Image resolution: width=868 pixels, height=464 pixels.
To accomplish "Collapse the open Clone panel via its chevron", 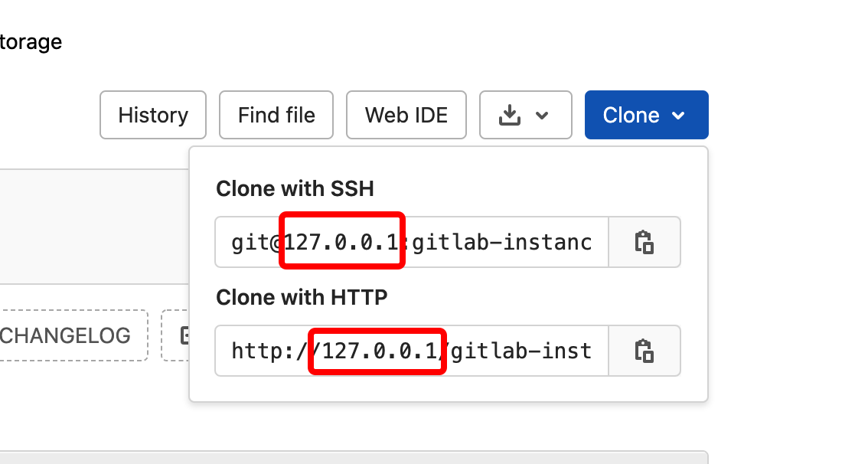I will click(x=677, y=115).
